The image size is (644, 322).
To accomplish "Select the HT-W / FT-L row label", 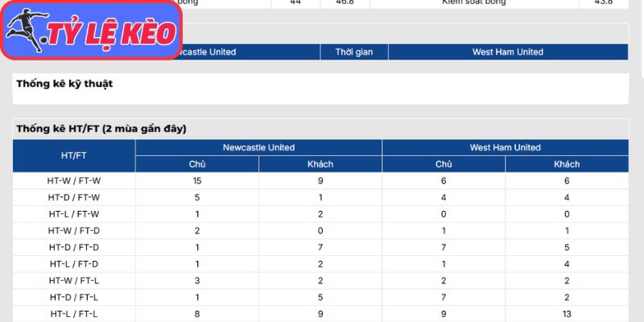I will pos(74,281).
